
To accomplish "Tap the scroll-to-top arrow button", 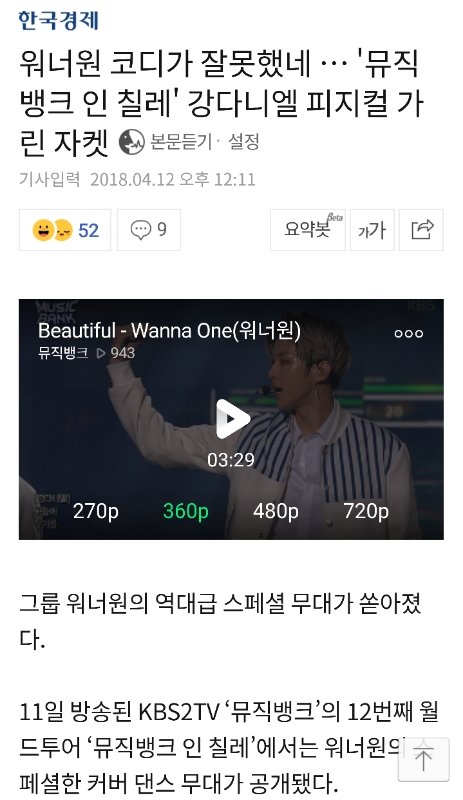I will (x=423, y=759).
